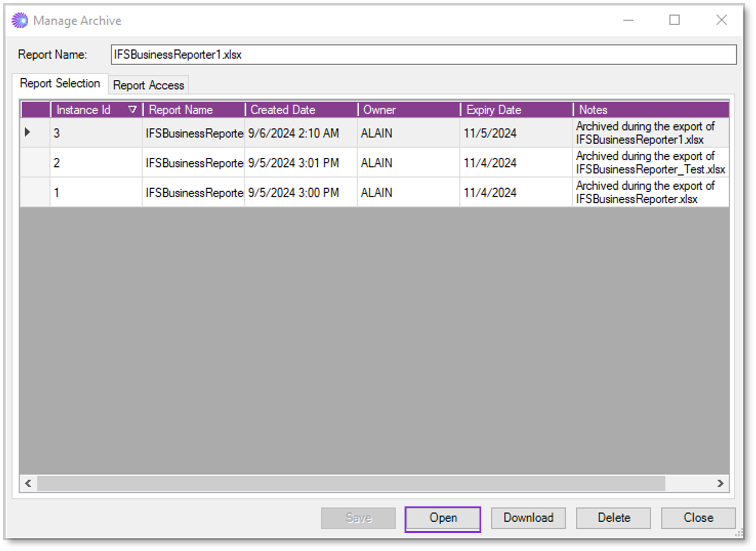Switch to the Report Selection tab
The image size is (756, 551).
coord(60,83)
